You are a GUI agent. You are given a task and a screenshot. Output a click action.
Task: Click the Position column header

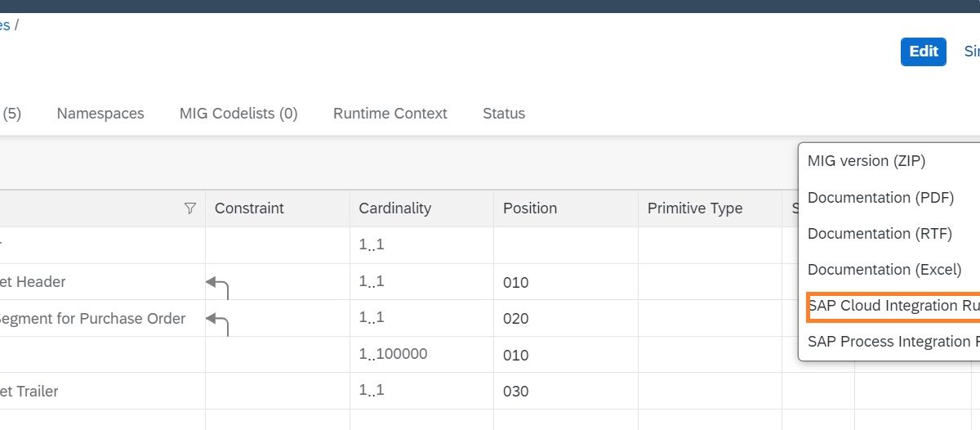point(530,208)
